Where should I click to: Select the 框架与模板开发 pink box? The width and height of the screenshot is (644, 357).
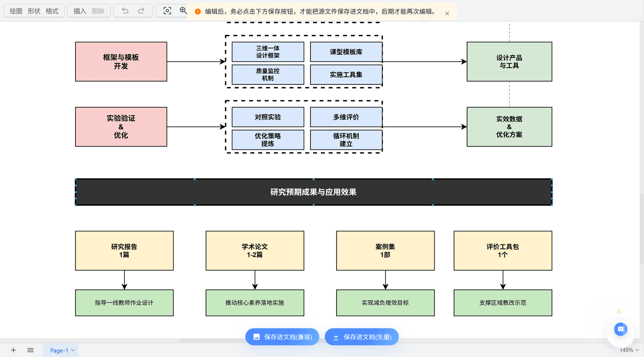[x=121, y=62]
